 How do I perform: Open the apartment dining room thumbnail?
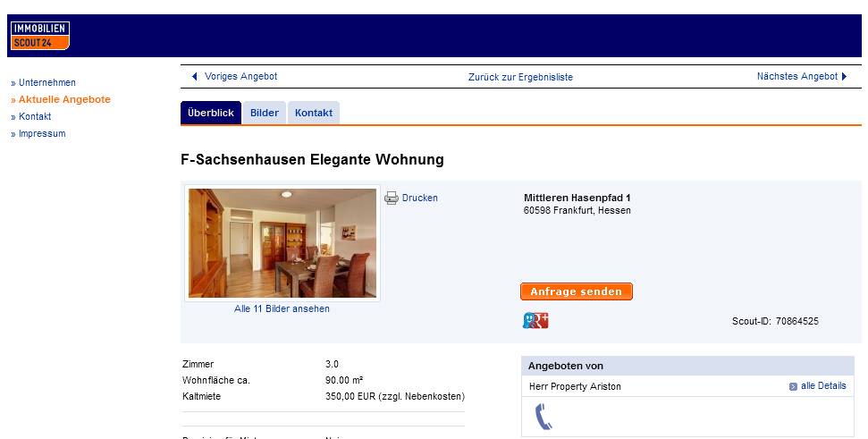tap(282, 243)
